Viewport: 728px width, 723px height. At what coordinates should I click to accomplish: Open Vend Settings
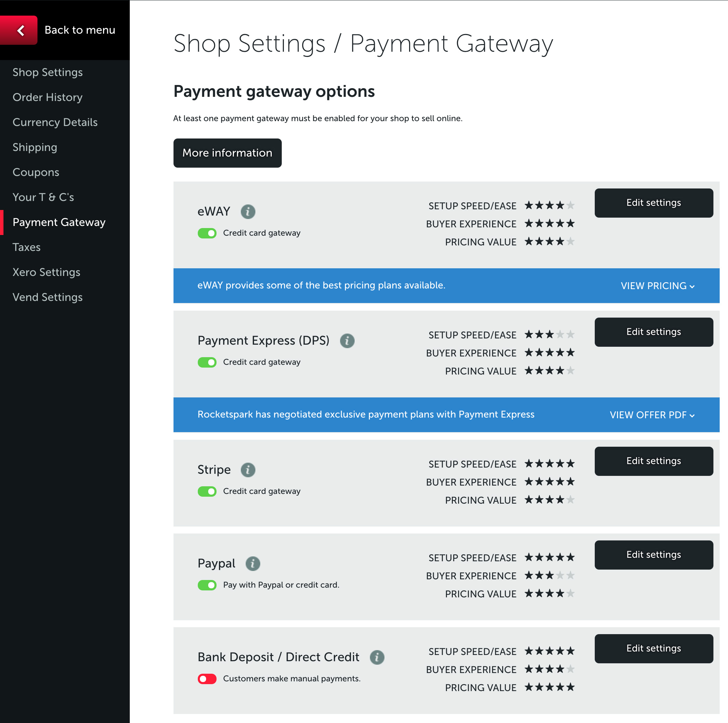[48, 297]
